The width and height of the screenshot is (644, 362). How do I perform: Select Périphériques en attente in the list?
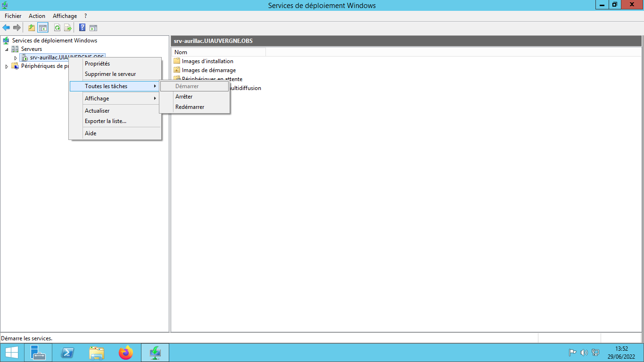tap(212, 79)
